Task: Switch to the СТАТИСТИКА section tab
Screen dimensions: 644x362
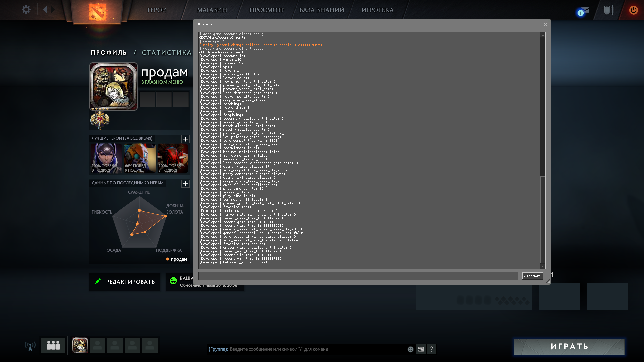Action: 167,53
